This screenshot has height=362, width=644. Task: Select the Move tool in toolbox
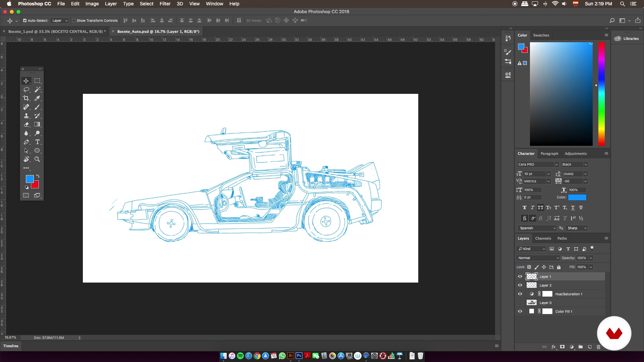(26, 81)
